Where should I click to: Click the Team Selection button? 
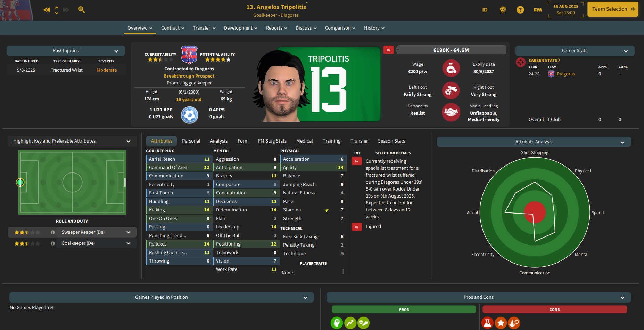coord(613,9)
